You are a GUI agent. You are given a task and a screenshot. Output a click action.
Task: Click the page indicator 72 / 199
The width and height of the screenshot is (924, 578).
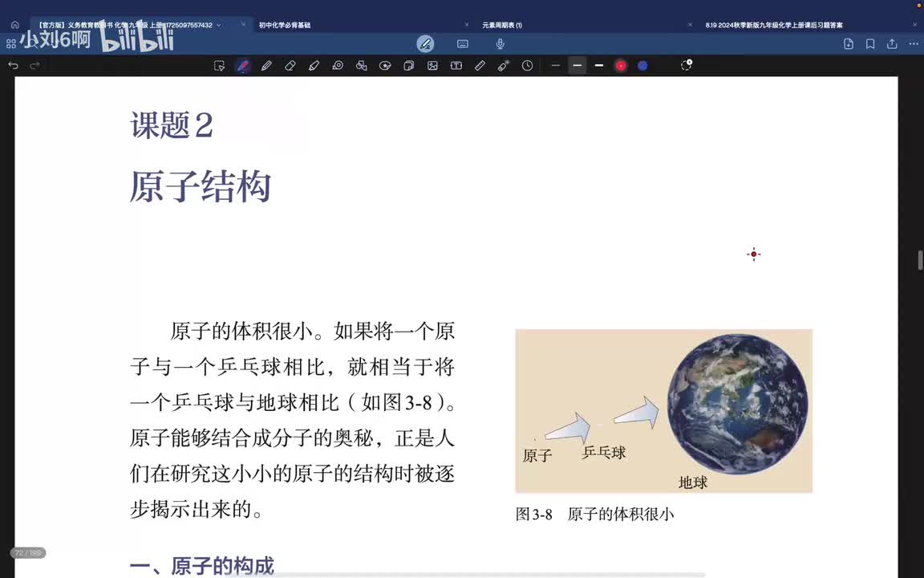click(28, 552)
